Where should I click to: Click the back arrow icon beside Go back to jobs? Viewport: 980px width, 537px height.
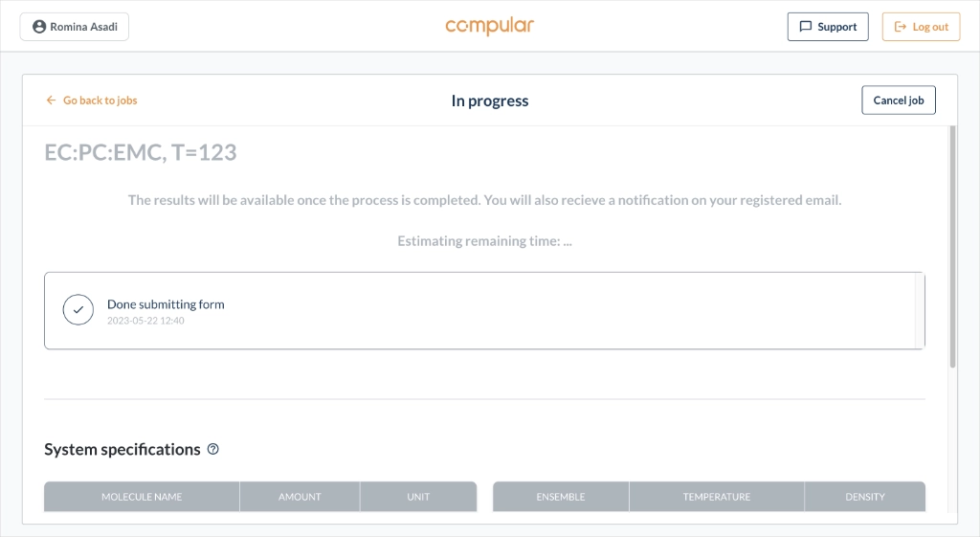52,100
